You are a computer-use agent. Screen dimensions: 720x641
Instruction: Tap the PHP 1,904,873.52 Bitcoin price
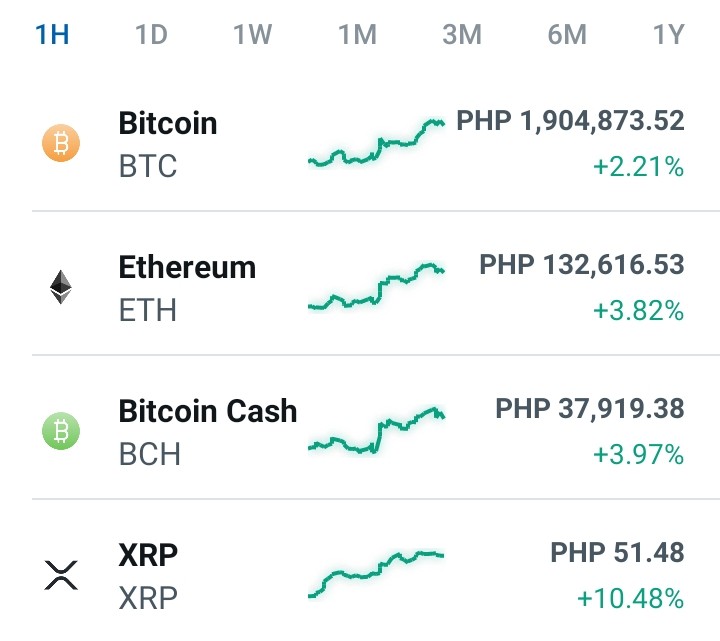coord(570,121)
